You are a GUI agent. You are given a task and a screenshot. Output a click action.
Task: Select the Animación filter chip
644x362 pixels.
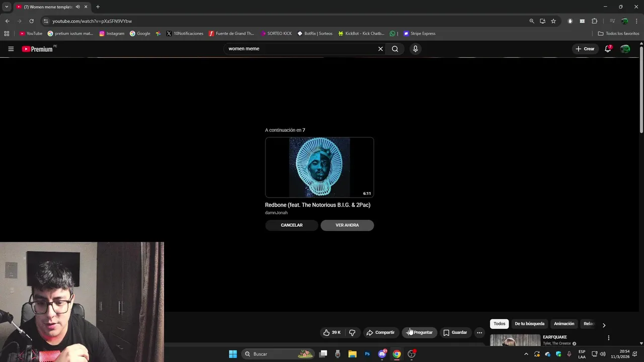[564, 324]
